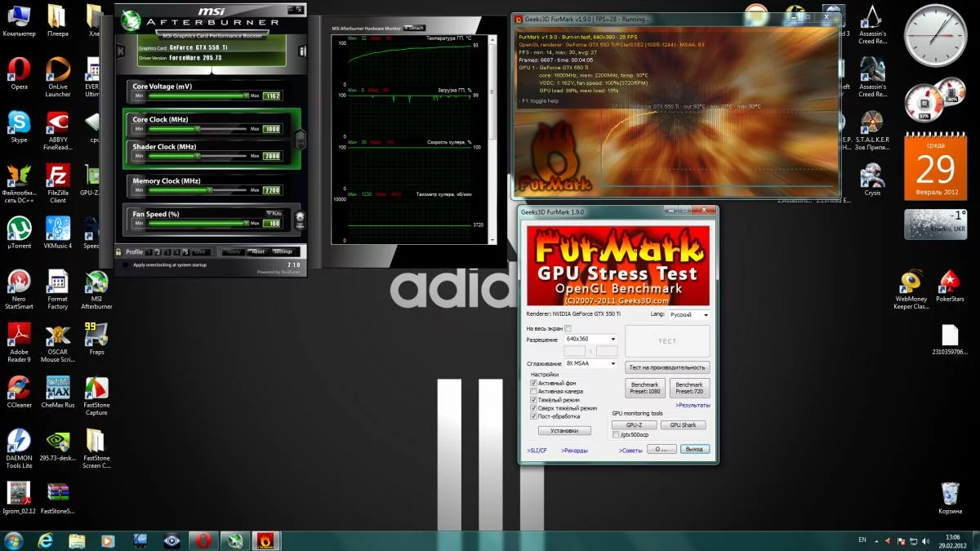Launch Fraps from the desktop

coord(96,339)
